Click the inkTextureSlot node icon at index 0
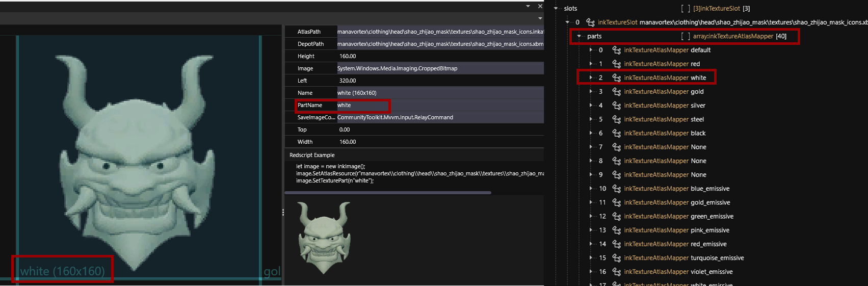This screenshot has width=868, height=286. (590, 22)
